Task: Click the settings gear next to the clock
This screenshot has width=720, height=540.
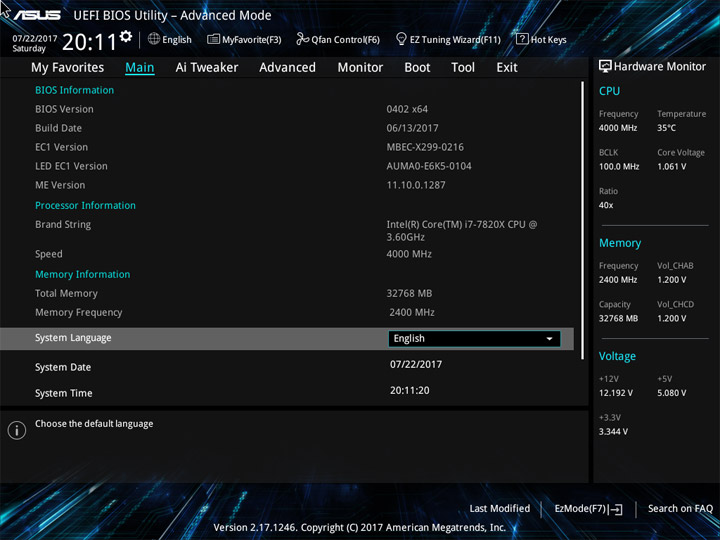Action: point(126,36)
